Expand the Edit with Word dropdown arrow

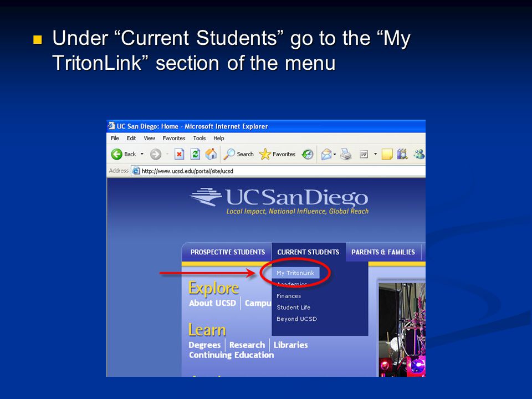point(375,154)
